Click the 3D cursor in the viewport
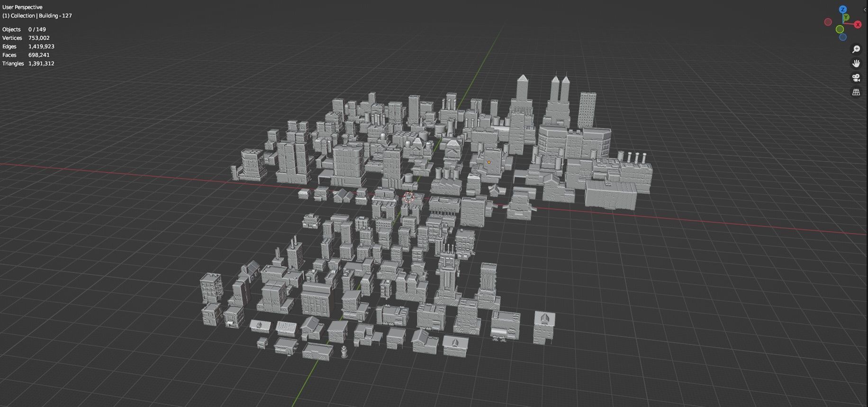 click(408, 197)
